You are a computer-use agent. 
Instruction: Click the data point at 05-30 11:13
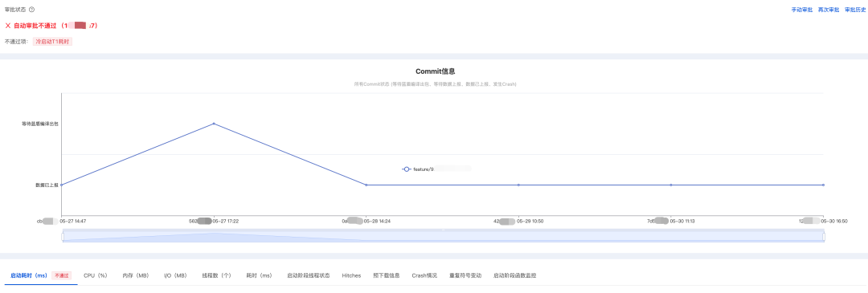pos(671,185)
